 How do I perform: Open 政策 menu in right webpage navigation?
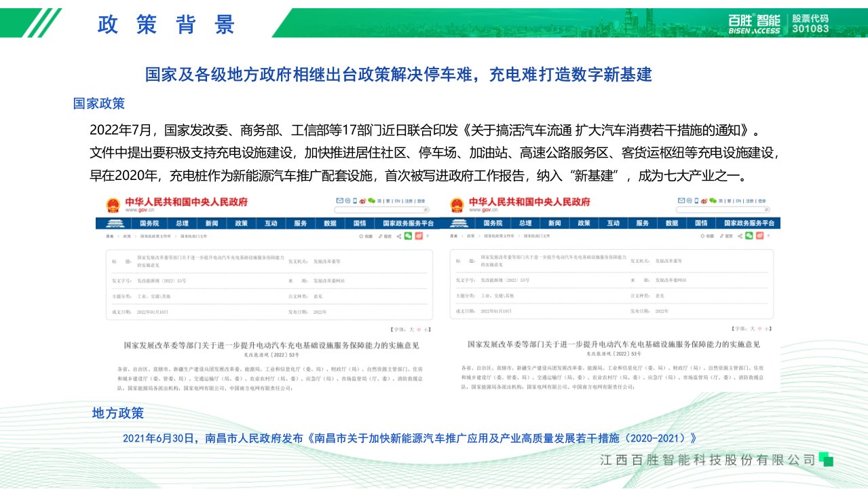(x=583, y=223)
